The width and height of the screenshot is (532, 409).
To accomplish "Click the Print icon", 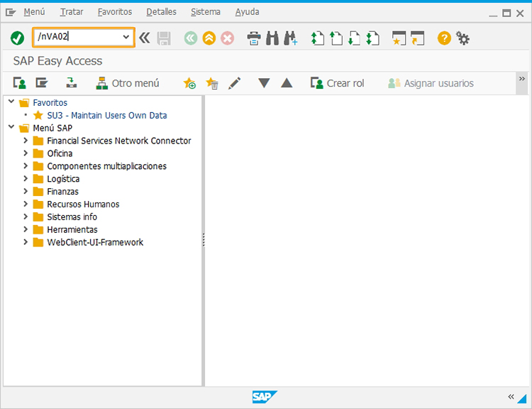I will click(x=254, y=38).
